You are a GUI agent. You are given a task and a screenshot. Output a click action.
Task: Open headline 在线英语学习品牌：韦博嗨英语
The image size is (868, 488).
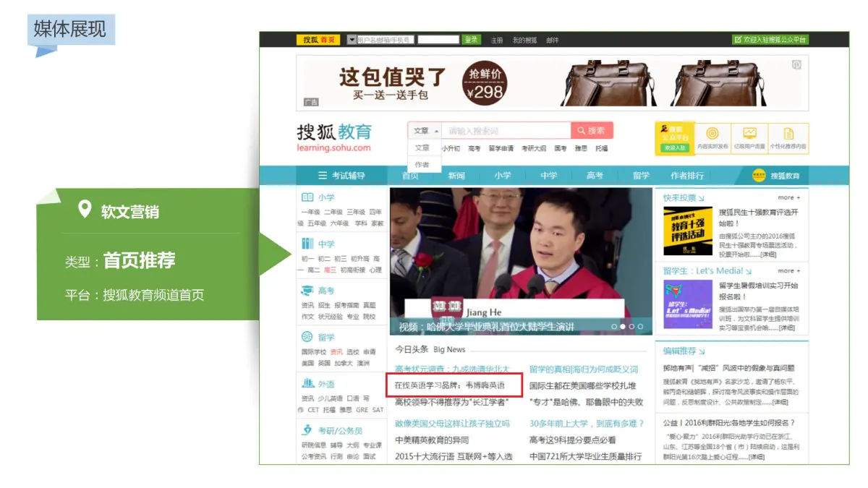450,385
